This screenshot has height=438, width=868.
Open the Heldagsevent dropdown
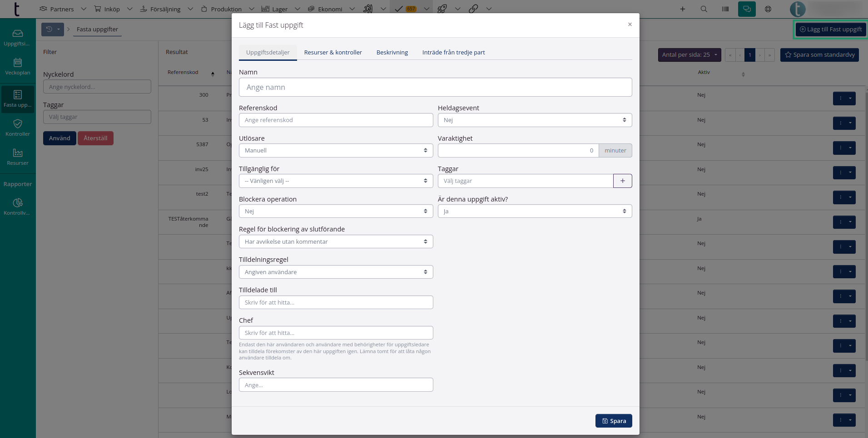[x=535, y=120]
